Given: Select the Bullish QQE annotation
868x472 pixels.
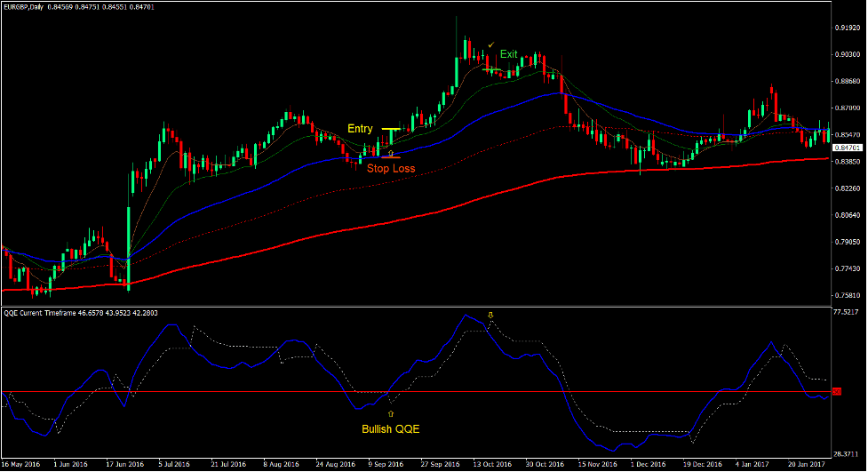Looking at the screenshot, I should (x=390, y=429).
